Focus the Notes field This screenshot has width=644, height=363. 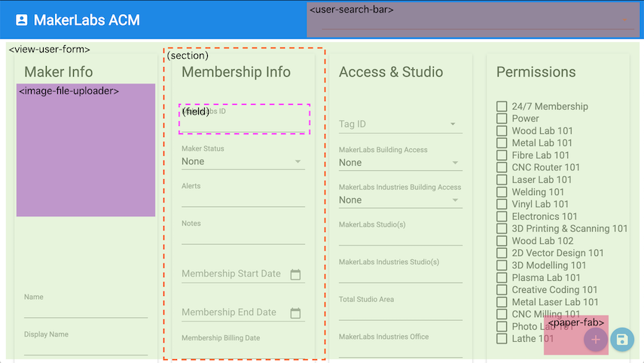click(x=243, y=233)
